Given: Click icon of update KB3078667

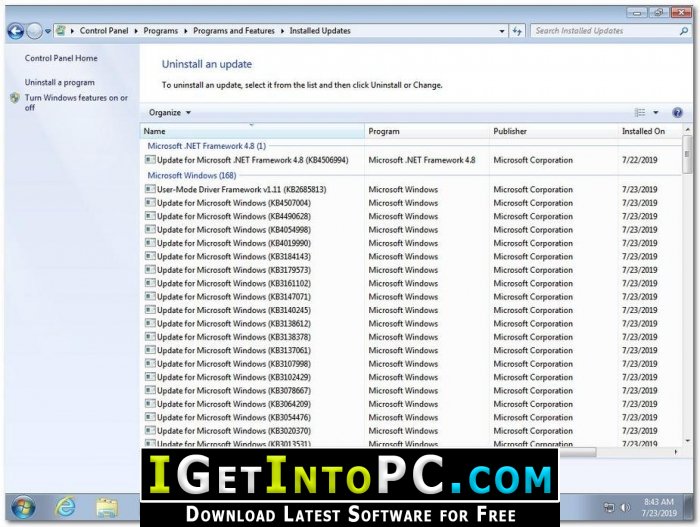Looking at the screenshot, I should (x=150, y=390).
